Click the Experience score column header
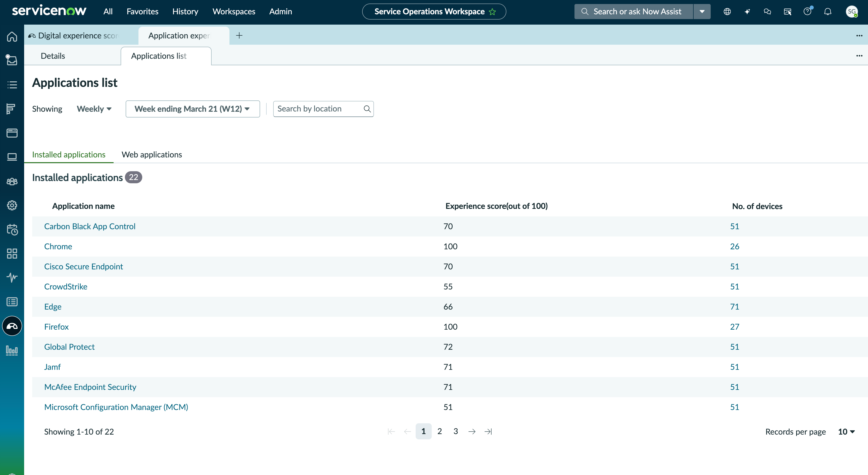 pos(496,206)
